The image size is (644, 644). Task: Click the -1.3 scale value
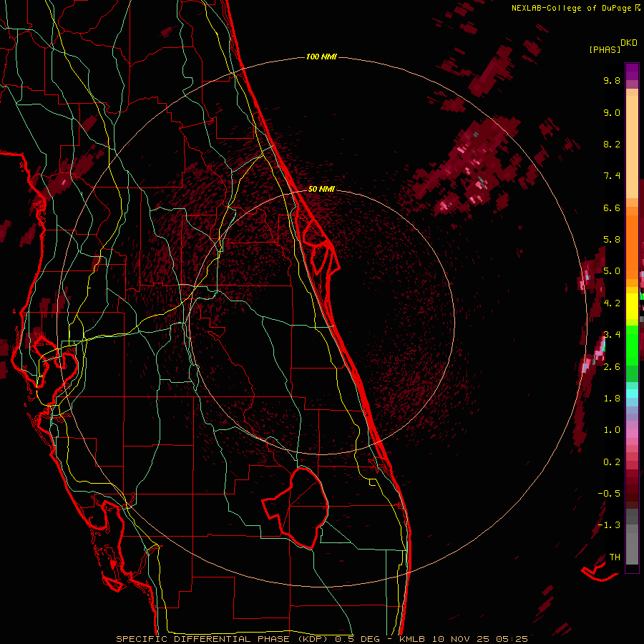[609, 526]
